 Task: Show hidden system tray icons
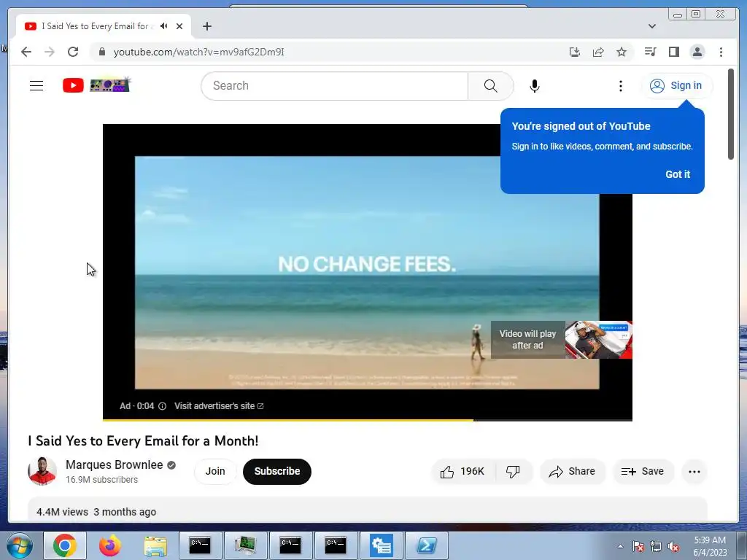(x=620, y=546)
